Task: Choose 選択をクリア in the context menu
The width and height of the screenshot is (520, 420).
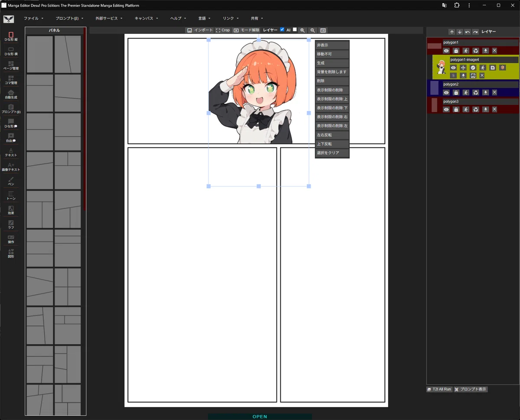Action: [x=332, y=153]
